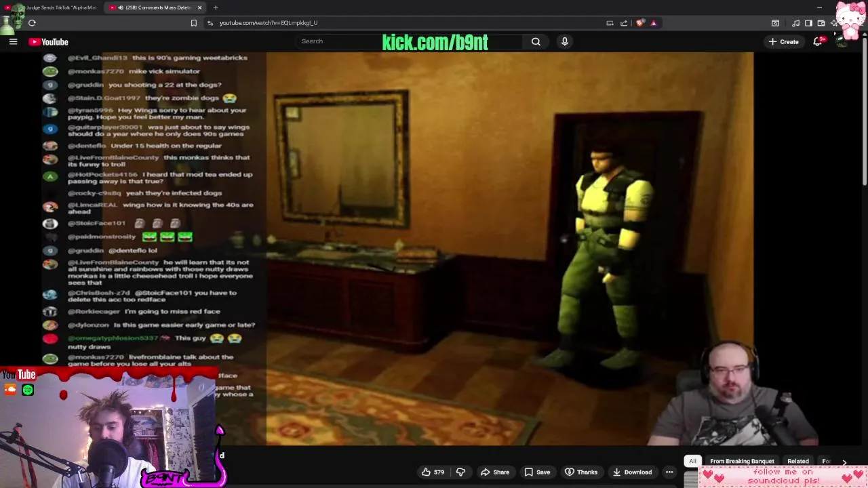Screen dimensions: 868x488
Task: Click the youtube.com address bar URL
Action: coord(268,23)
